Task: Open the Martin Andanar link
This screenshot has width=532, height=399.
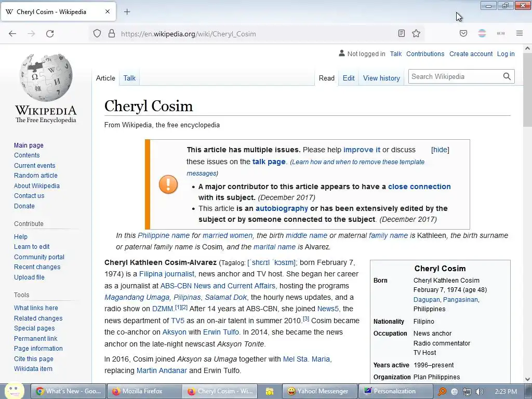Action: click(162, 370)
